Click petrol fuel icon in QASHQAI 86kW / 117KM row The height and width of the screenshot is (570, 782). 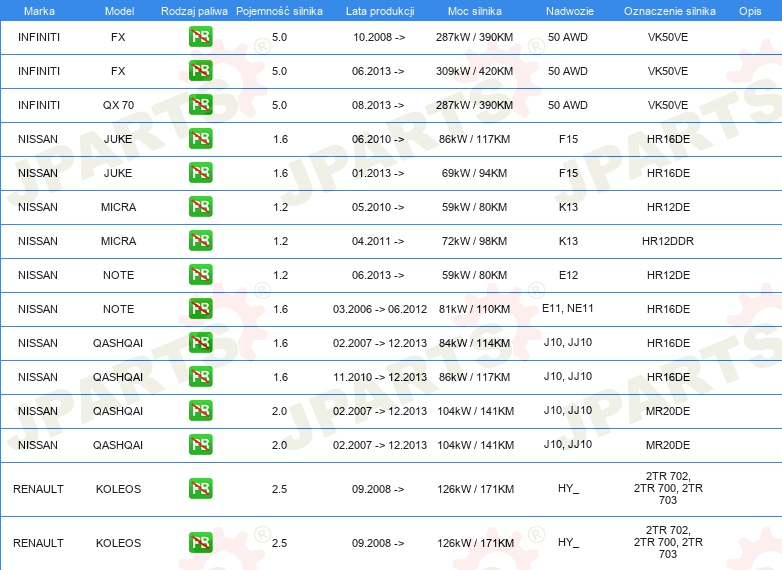(200, 377)
